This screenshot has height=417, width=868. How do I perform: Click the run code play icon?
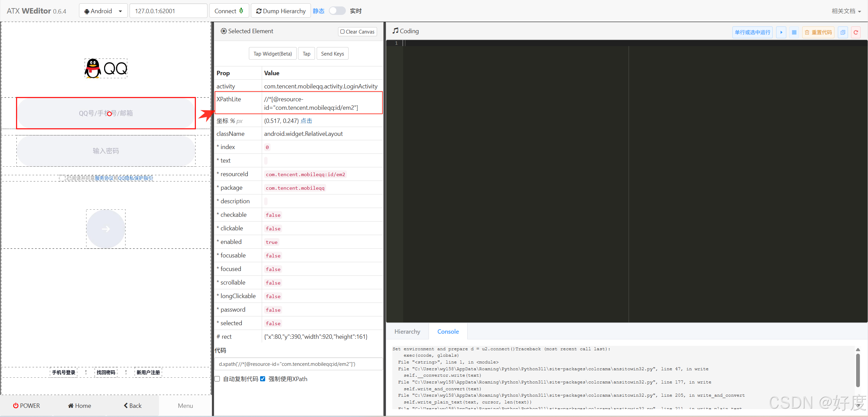pos(781,32)
